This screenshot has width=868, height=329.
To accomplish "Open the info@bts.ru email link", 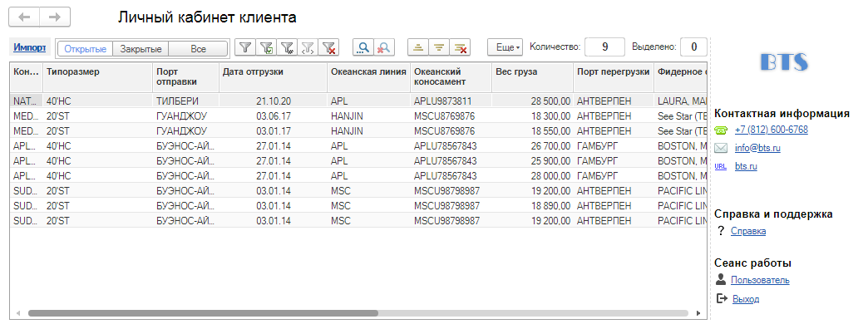I will pos(757,148).
